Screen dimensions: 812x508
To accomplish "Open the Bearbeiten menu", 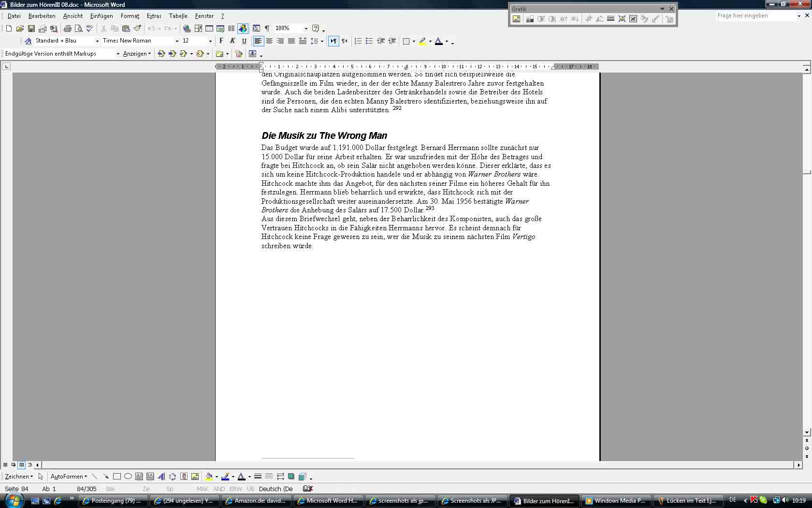I will tap(42, 16).
